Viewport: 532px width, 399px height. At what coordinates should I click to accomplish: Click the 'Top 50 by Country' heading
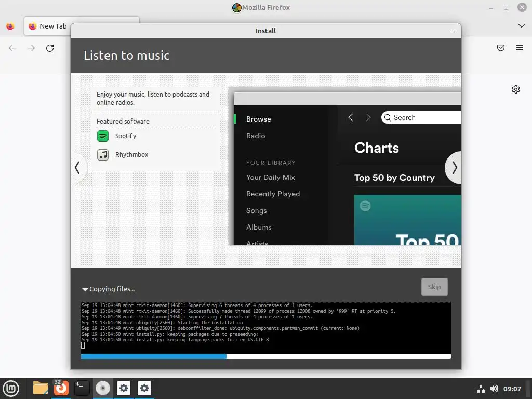pyautogui.click(x=394, y=178)
